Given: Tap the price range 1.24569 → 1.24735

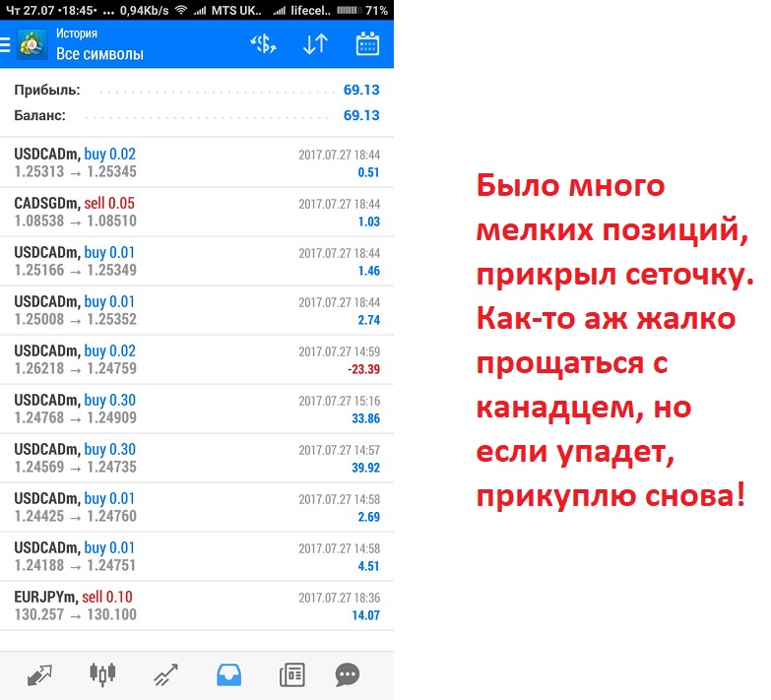Looking at the screenshot, I should [x=75, y=467].
